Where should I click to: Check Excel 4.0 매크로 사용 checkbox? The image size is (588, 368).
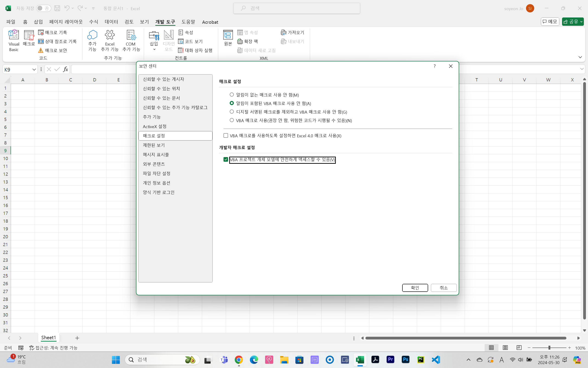point(226,135)
